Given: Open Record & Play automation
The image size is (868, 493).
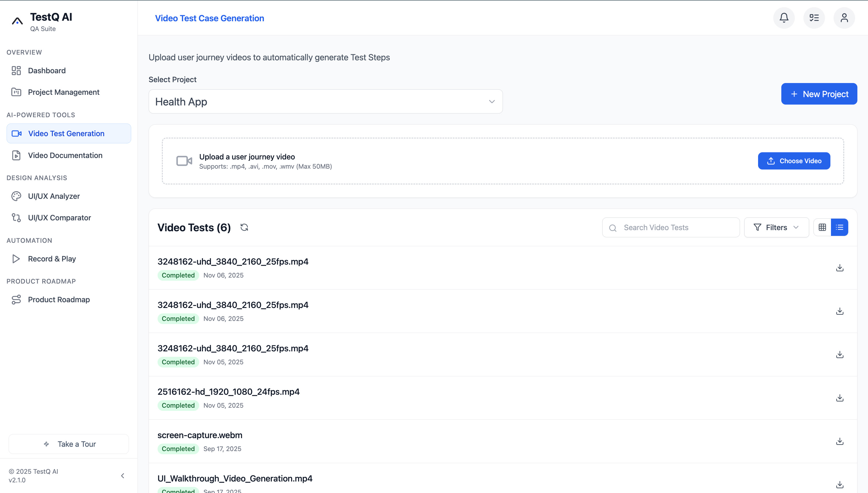Looking at the screenshot, I should click(x=52, y=258).
